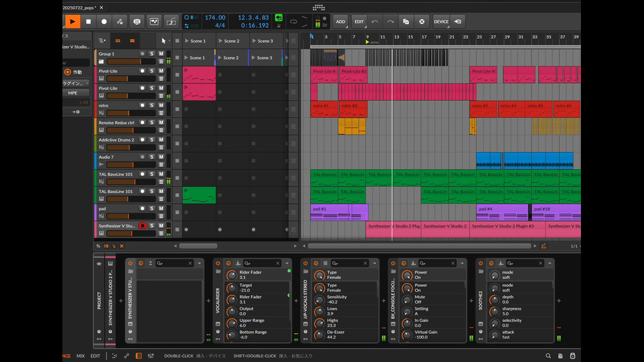
Task: Mute the retro track
Action: click(x=161, y=105)
